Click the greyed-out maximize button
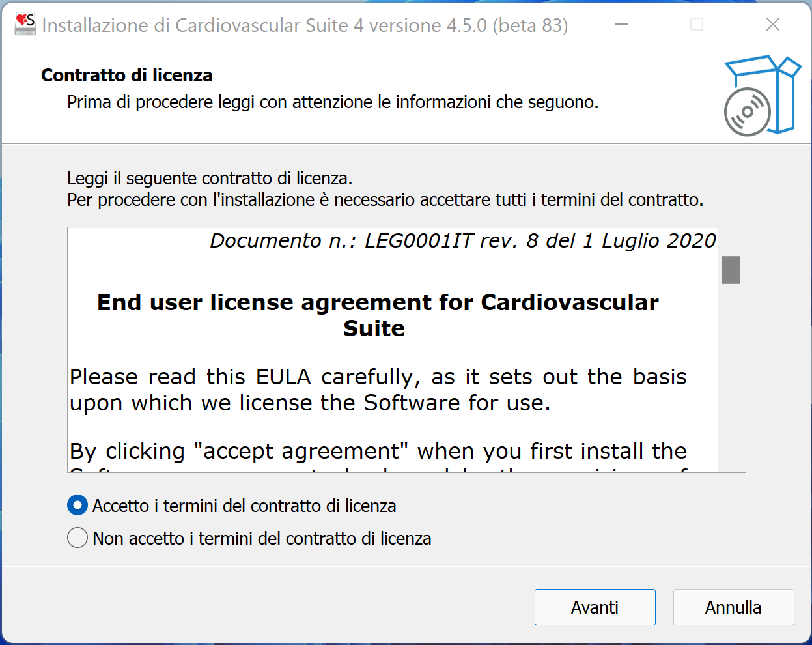This screenshot has height=645, width=812. [697, 25]
